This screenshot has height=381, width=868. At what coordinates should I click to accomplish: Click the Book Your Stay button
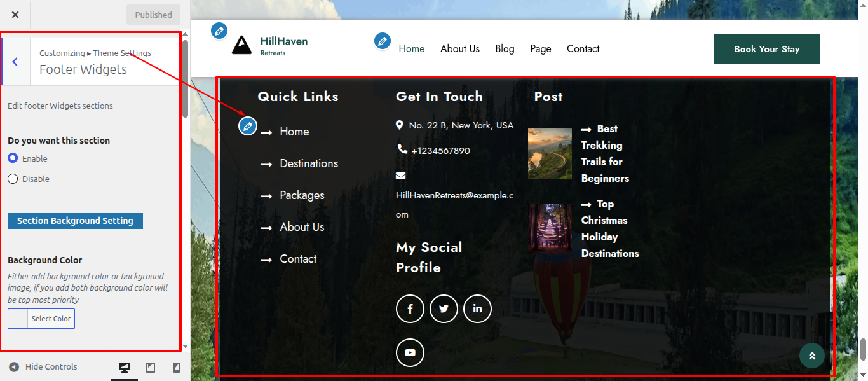(767, 49)
